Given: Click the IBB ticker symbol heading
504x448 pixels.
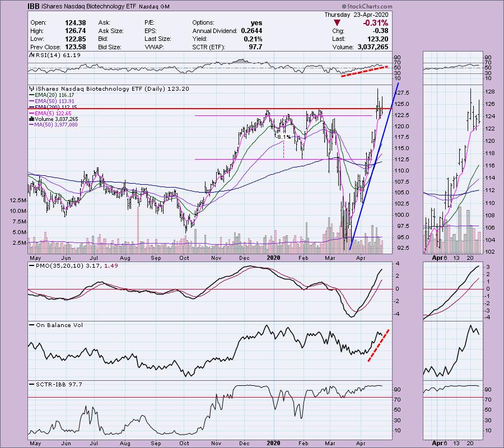Looking at the screenshot, I should [x=34, y=6].
